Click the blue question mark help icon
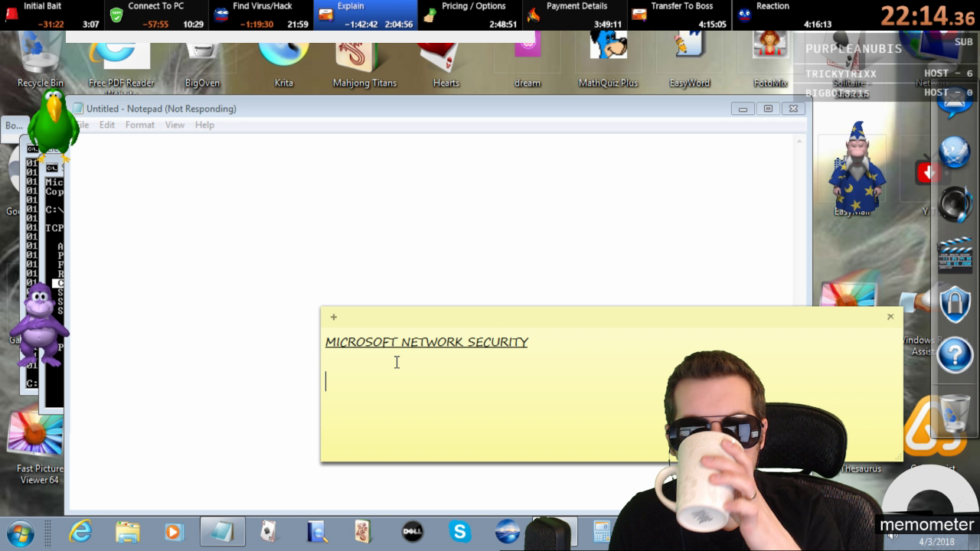Screen dimensions: 980x551 pyautogui.click(x=955, y=356)
